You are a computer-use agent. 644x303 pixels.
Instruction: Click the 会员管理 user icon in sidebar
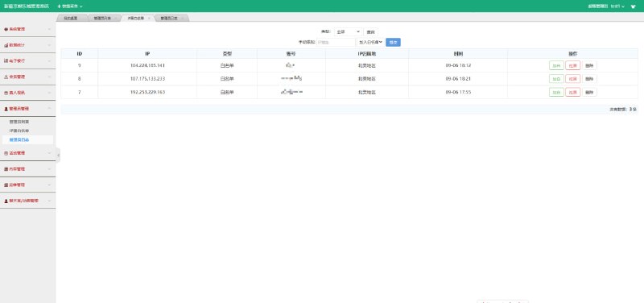coord(6,77)
